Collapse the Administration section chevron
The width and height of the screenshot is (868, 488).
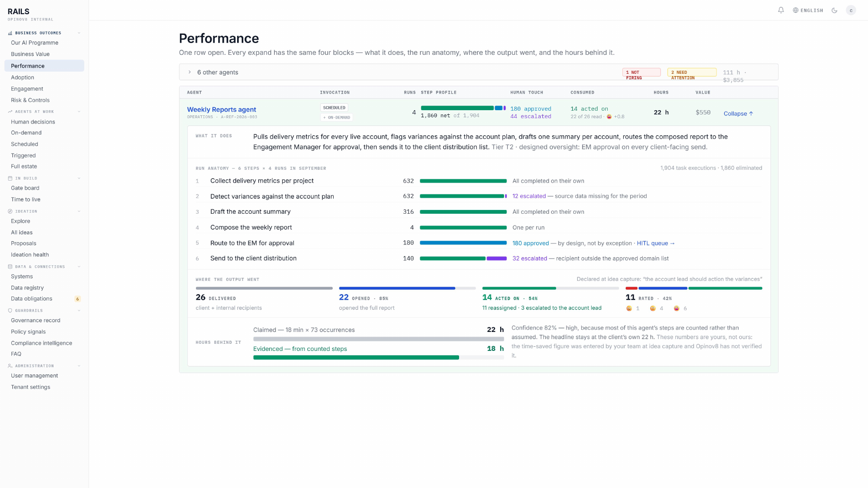tap(79, 366)
